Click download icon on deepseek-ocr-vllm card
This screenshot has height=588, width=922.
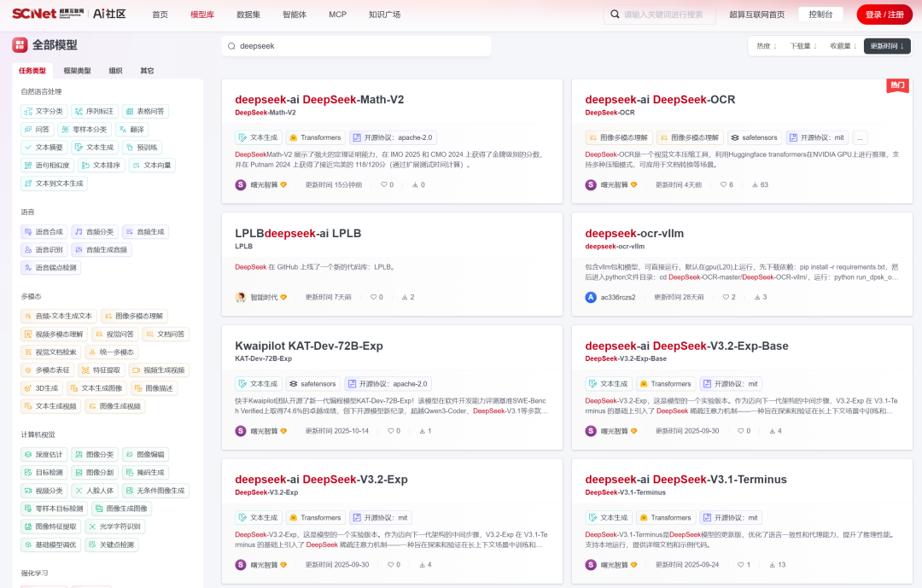[757, 297]
